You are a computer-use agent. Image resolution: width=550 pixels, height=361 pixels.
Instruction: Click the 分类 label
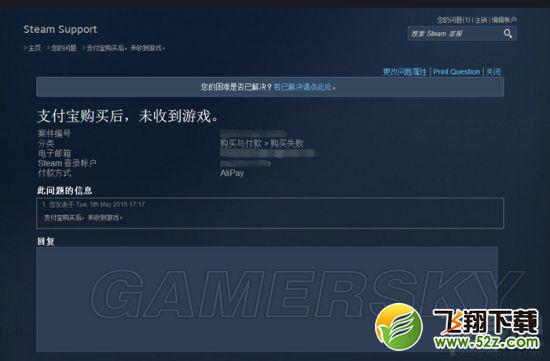click(46, 143)
